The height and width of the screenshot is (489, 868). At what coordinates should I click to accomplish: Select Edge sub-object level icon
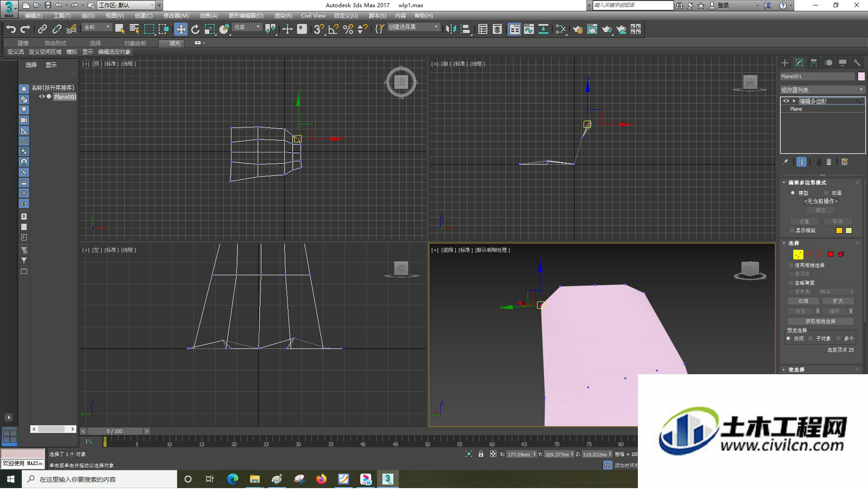809,254
